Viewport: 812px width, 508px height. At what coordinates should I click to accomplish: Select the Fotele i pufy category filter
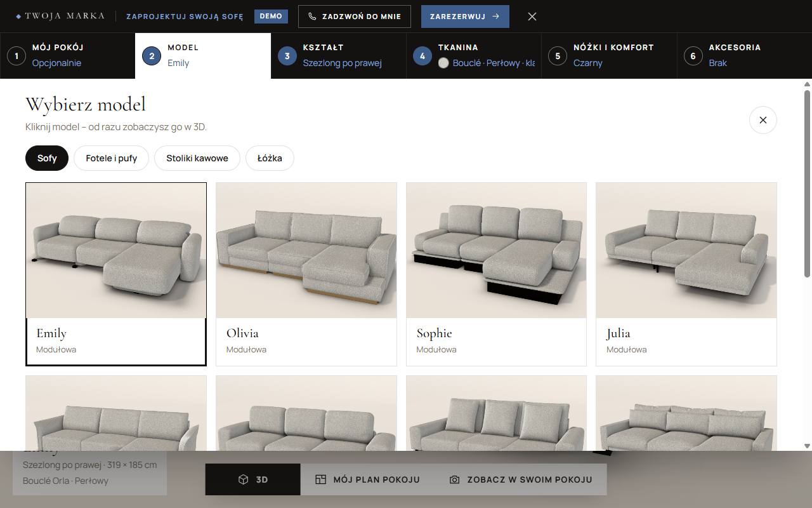(112, 158)
